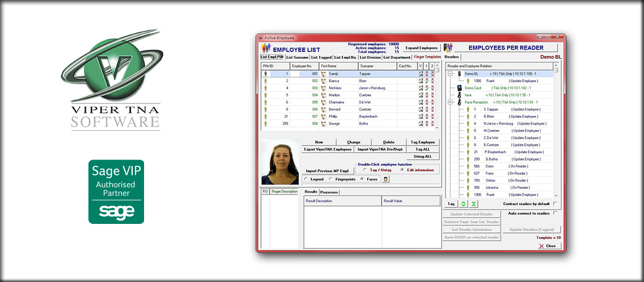Click the Employee List people icon
The height and width of the screenshot is (282, 644).
266,49
